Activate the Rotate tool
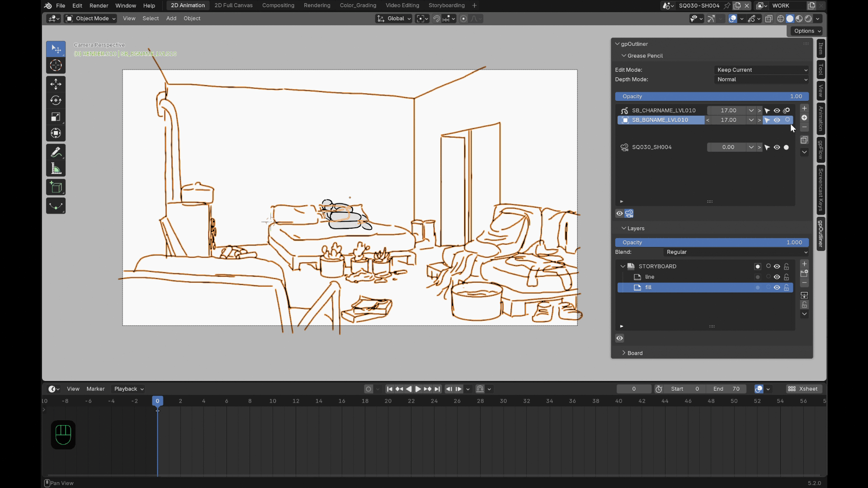The image size is (868, 488). click(56, 100)
